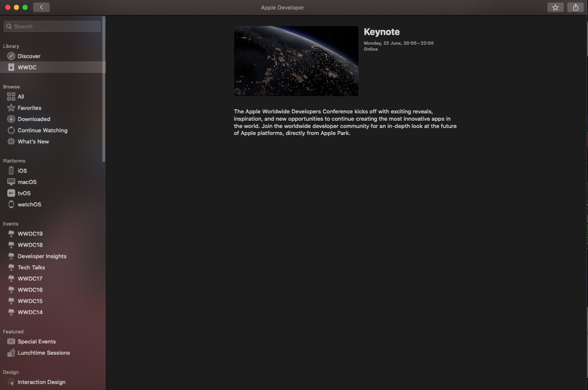Open the Downloaded videos label
588x390 pixels.
34,119
